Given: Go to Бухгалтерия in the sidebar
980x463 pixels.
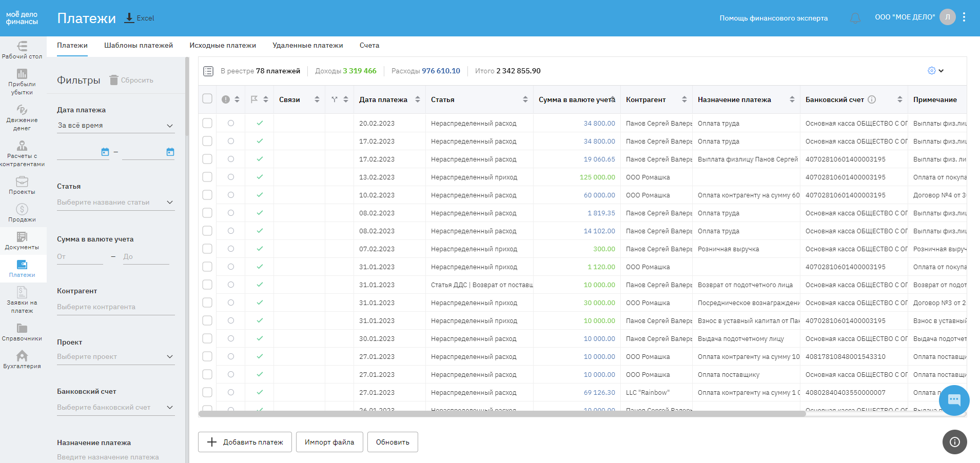Looking at the screenshot, I should click(x=22, y=359).
